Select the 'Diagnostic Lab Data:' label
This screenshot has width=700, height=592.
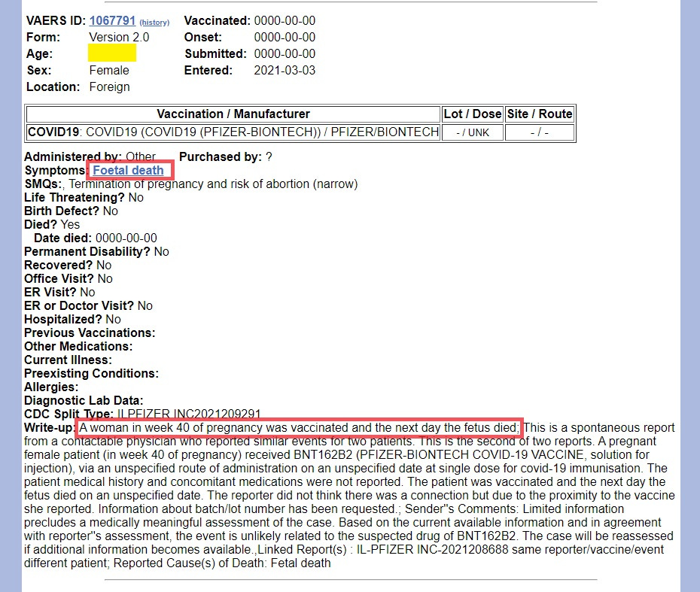(x=84, y=401)
